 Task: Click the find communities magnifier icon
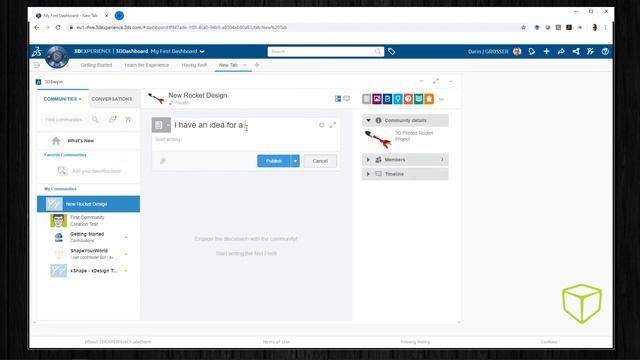click(95, 120)
